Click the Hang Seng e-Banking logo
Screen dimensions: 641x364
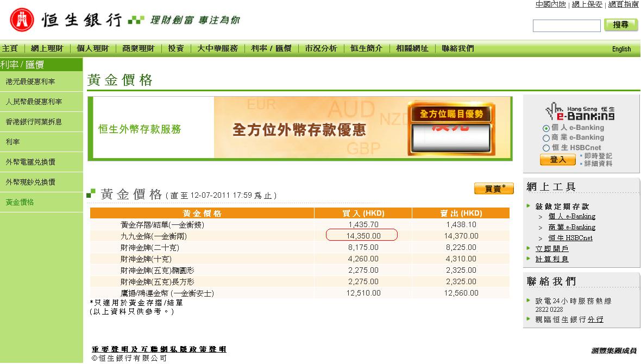click(x=580, y=111)
